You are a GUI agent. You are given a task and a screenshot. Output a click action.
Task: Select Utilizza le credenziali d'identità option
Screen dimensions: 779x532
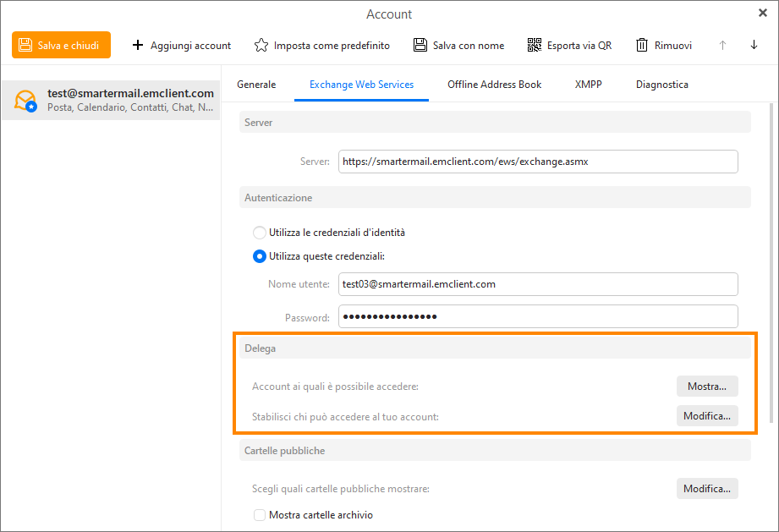[x=260, y=233]
